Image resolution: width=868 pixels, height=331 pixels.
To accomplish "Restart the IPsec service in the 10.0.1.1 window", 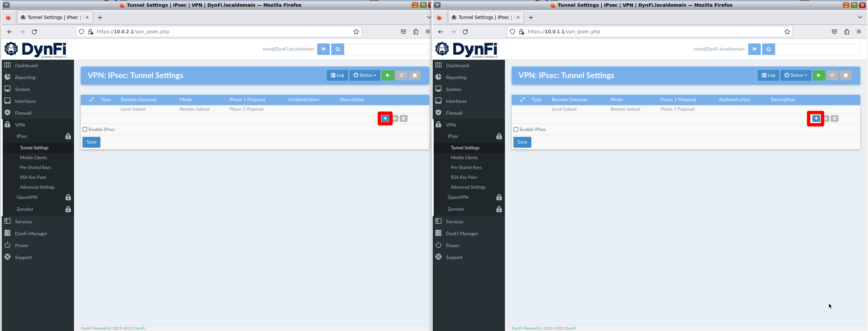I will (832, 75).
